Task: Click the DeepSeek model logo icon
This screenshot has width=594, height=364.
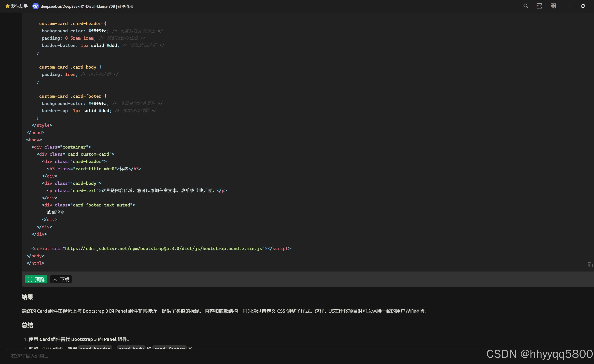Action: (35, 6)
